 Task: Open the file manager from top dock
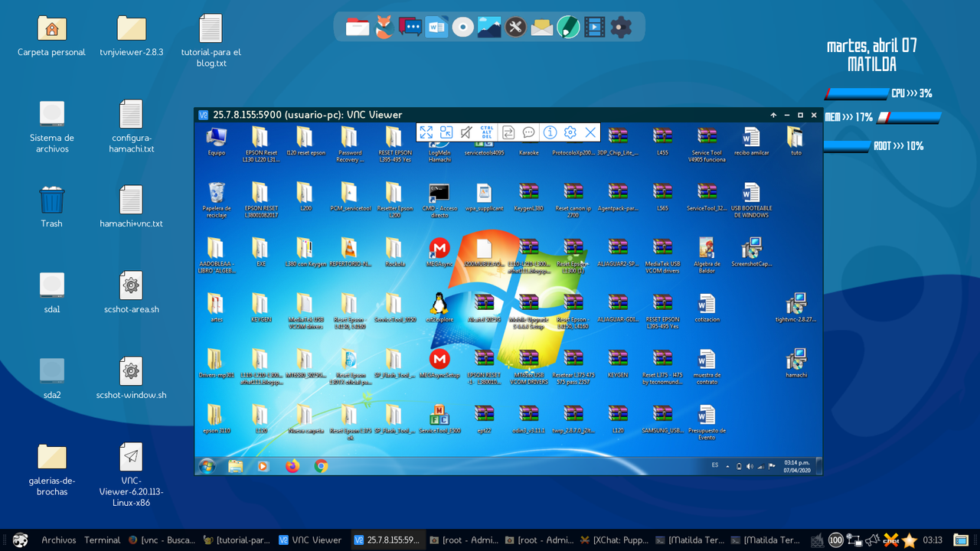pos(358,28)
